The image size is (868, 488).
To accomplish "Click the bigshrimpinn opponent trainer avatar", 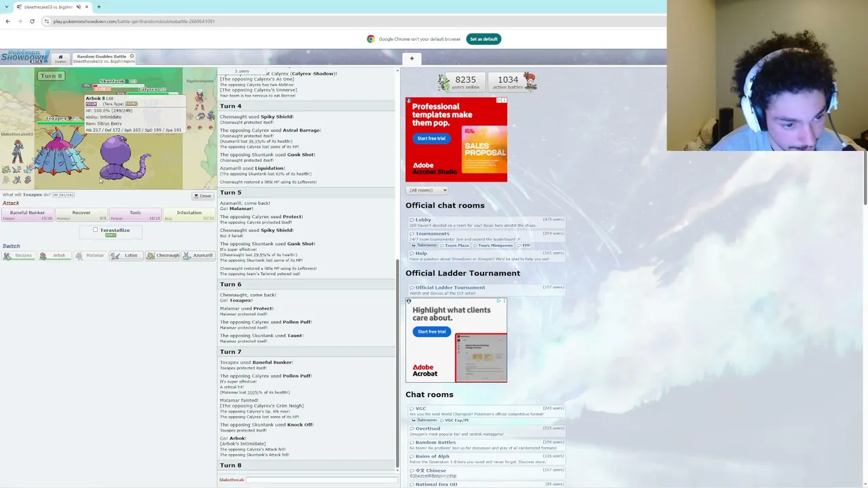I will pyautogui.click(x=199, y=100).
